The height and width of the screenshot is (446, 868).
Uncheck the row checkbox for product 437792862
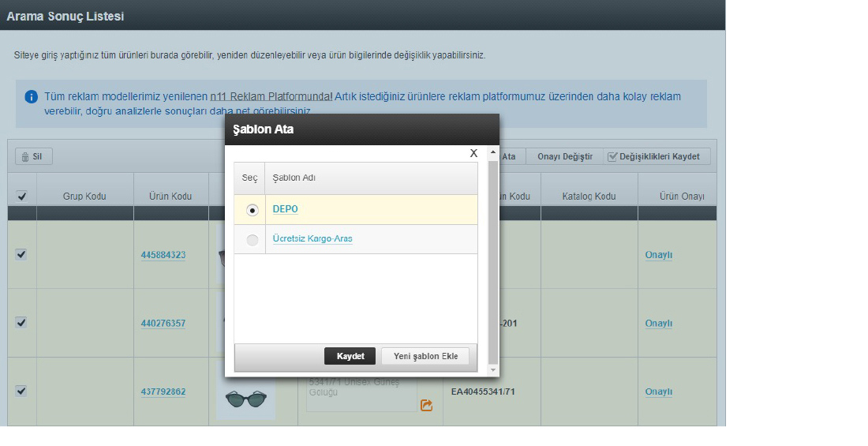click(x=21, y=391)
